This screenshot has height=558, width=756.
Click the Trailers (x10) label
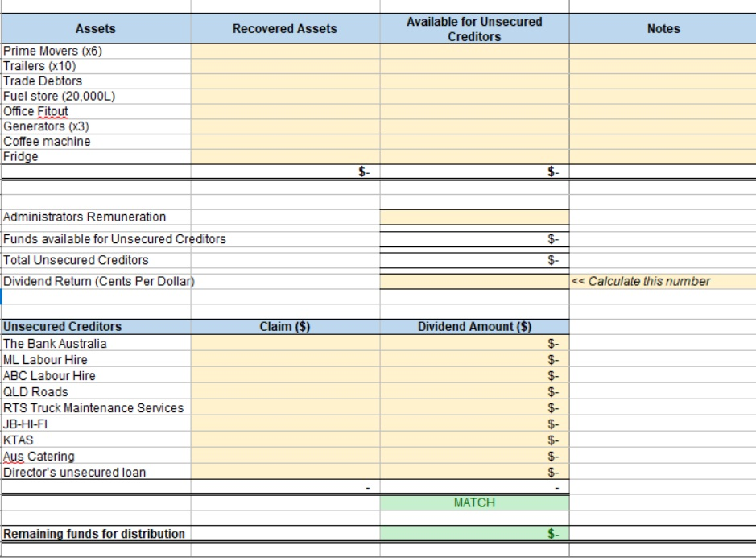coord(39,66)
